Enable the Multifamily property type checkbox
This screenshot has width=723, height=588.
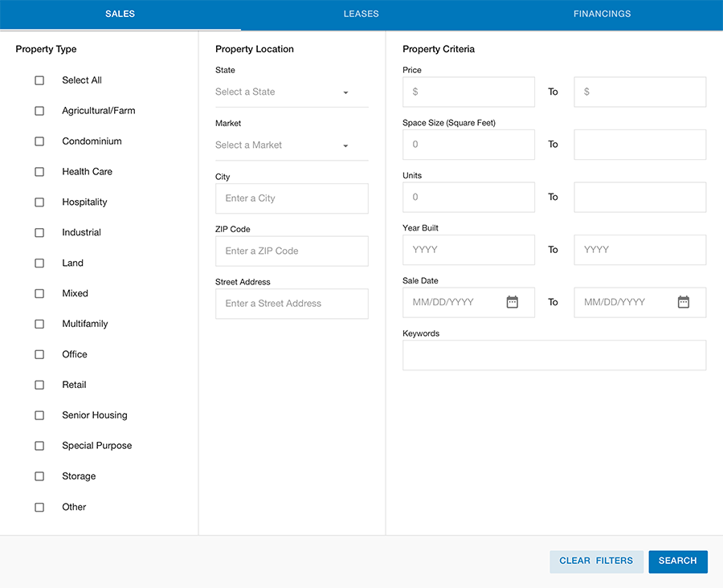click(39, 324)
